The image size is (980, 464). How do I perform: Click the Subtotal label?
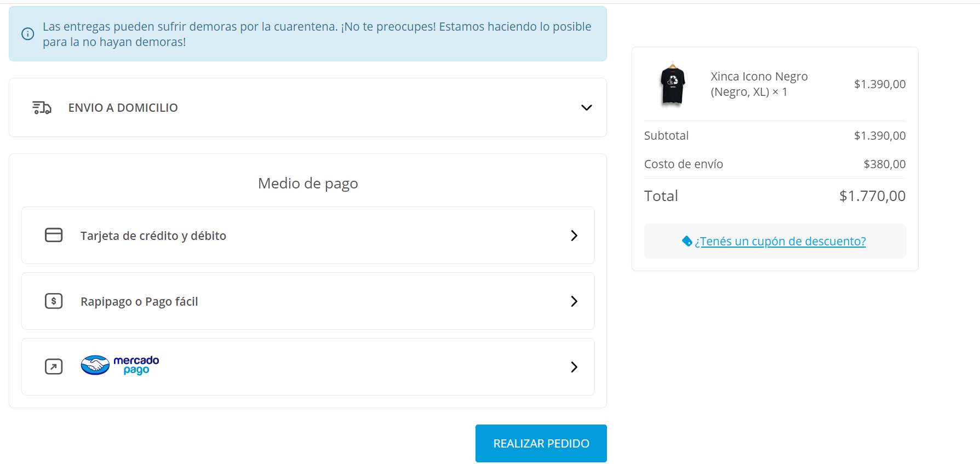point(666,135)
